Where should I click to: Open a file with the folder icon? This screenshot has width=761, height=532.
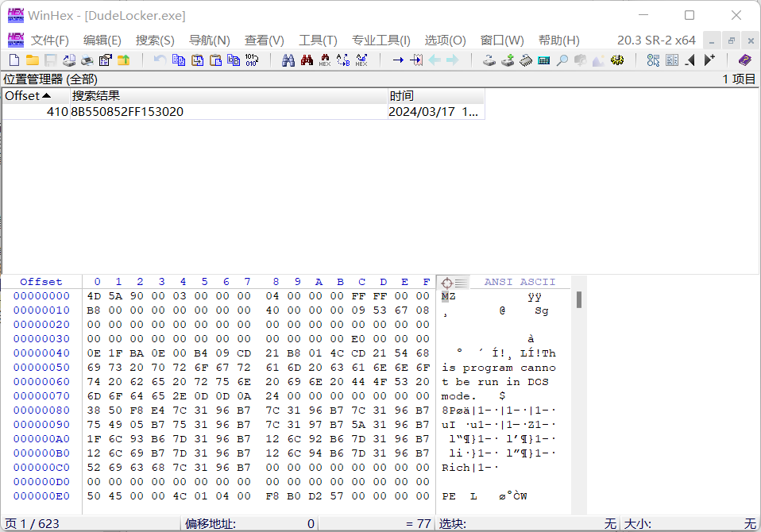pyautogui.click(x=33, y=60)
